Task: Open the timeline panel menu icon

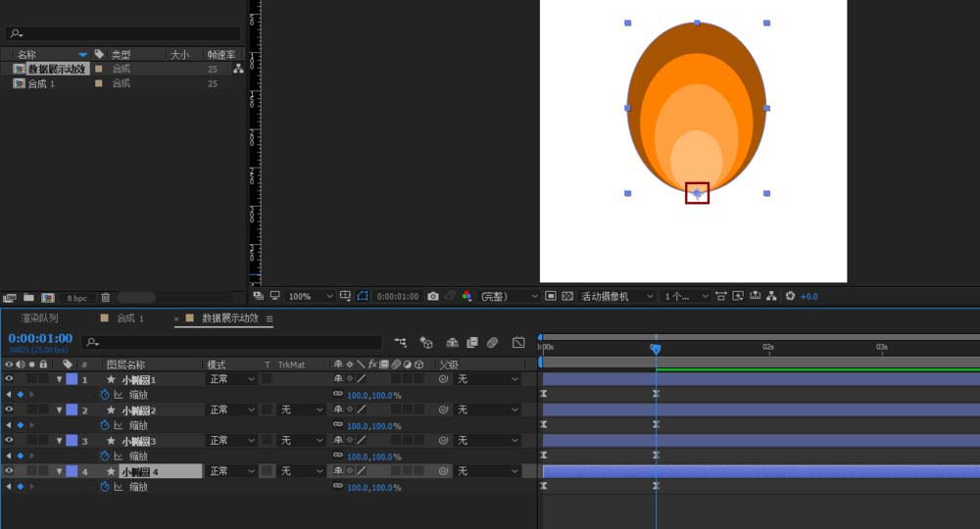Action: click(269, 318)
